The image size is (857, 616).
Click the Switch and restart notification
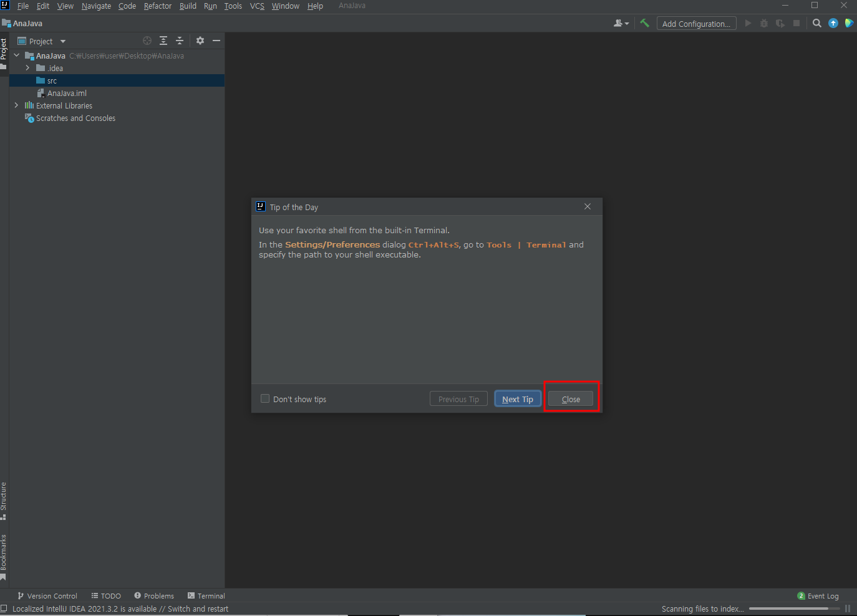tap(120, 609)
